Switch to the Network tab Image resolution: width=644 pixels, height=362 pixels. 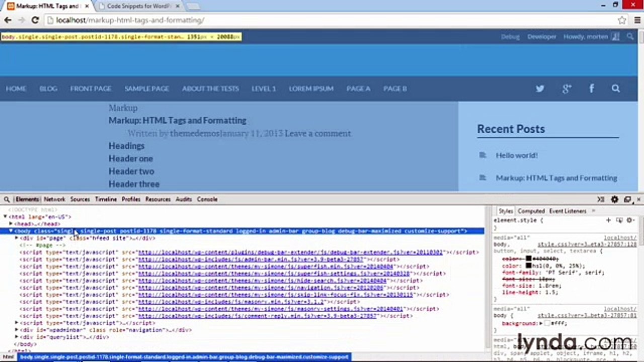pyautogui.click(x=54, y=200)
